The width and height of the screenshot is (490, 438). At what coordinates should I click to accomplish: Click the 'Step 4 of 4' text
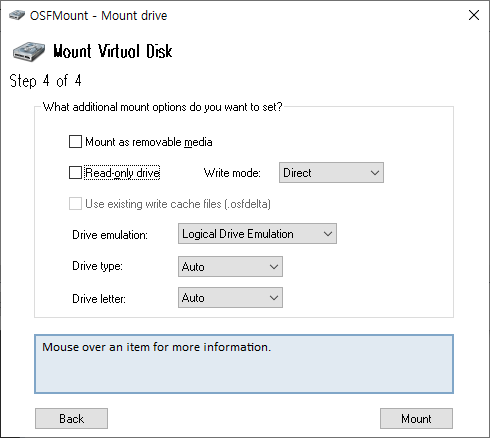click(45, 81)
